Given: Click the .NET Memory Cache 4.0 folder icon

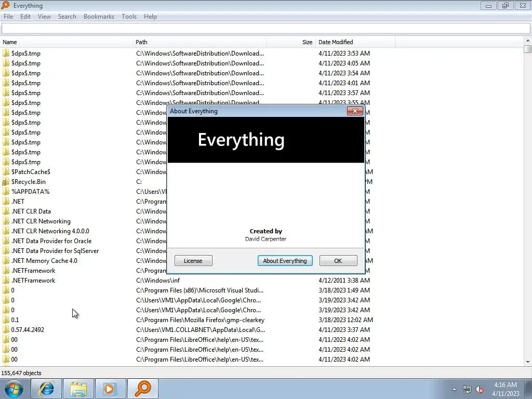Looking at the screenshot, I should (x=6, y=261).
